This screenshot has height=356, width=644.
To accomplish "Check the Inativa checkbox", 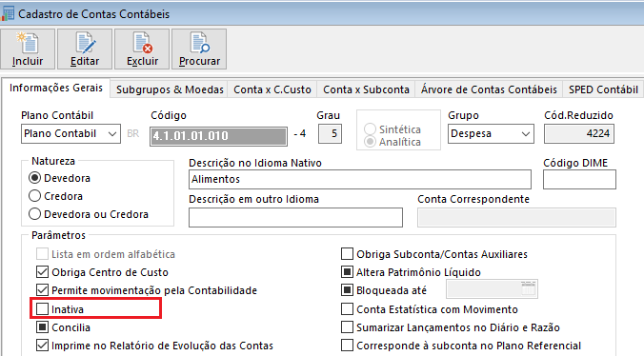I will [42, 308].
